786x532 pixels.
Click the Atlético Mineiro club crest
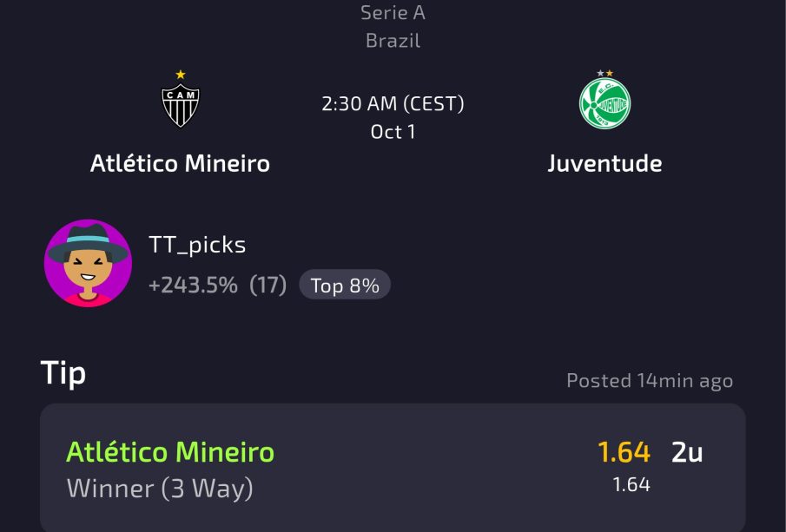(180, 104)
